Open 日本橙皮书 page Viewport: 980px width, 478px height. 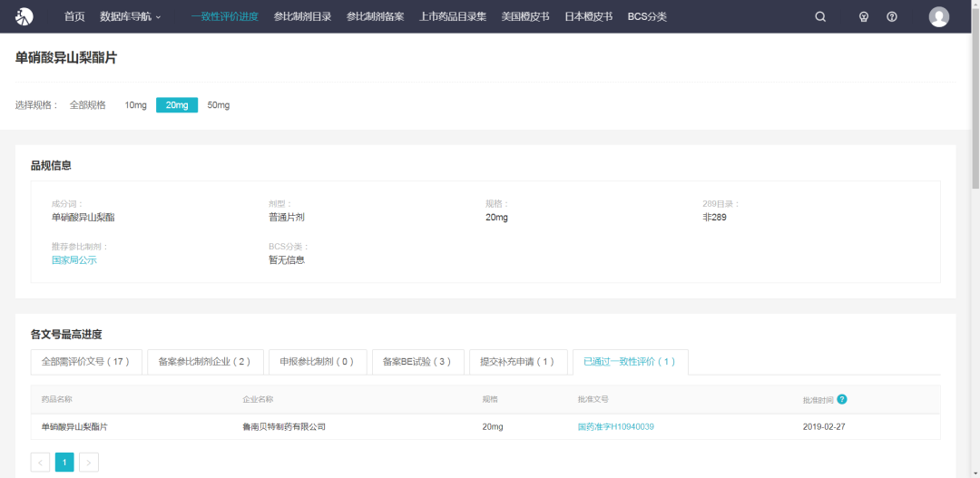pyautogui.click(x=589, y=17)
